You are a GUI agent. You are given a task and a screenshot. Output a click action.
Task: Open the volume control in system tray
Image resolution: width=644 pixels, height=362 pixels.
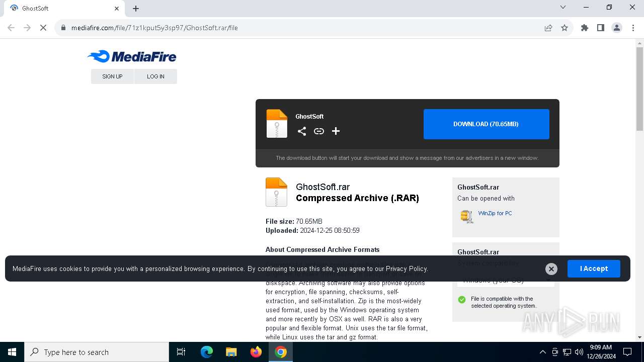click(579, 352)
